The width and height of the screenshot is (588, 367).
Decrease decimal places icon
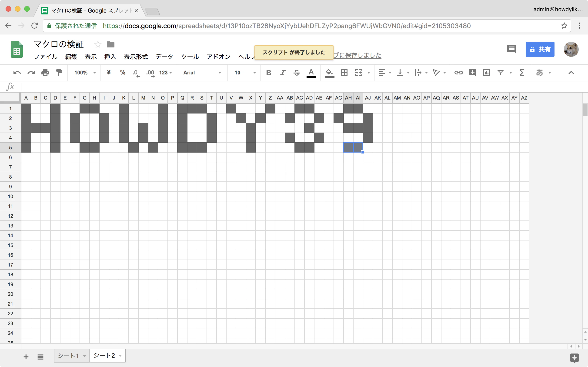tap(136, 73)
